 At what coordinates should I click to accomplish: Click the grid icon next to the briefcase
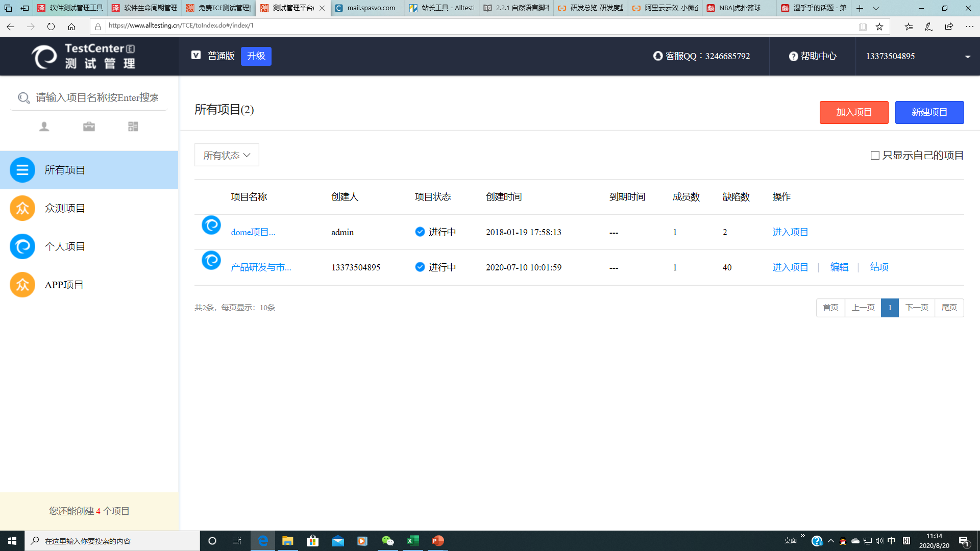[x=133, y=126]
